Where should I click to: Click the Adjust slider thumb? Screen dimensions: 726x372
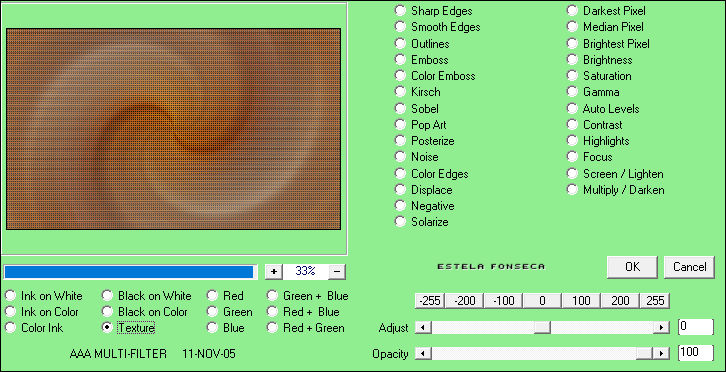click(x=542, y=328)
